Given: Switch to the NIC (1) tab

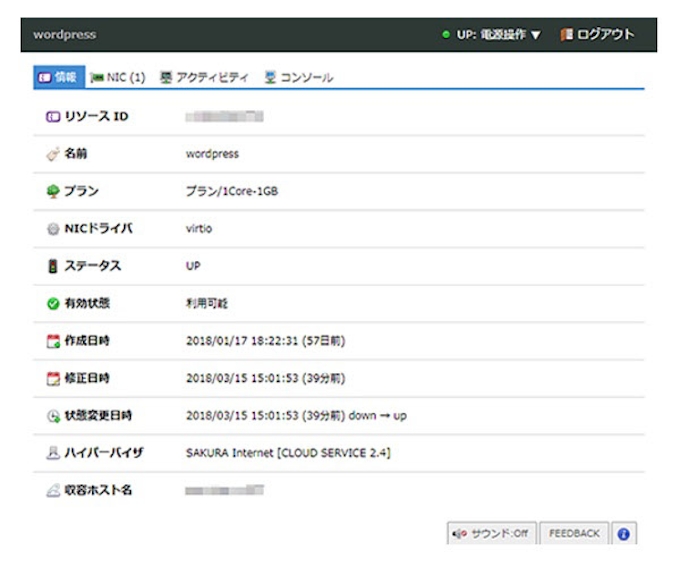Looking at the screenshot, I should 117,77.
